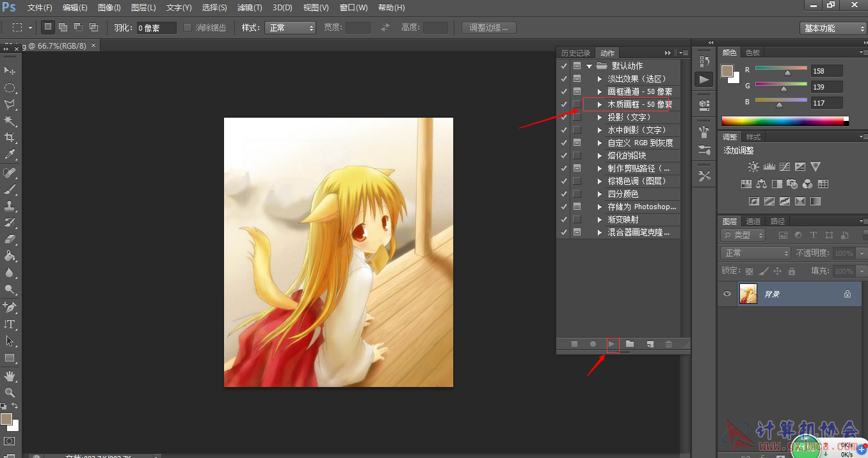Add a Color Balance adjustment
Viewport: 868px width, 458px height.
click(x=761, y=184)
